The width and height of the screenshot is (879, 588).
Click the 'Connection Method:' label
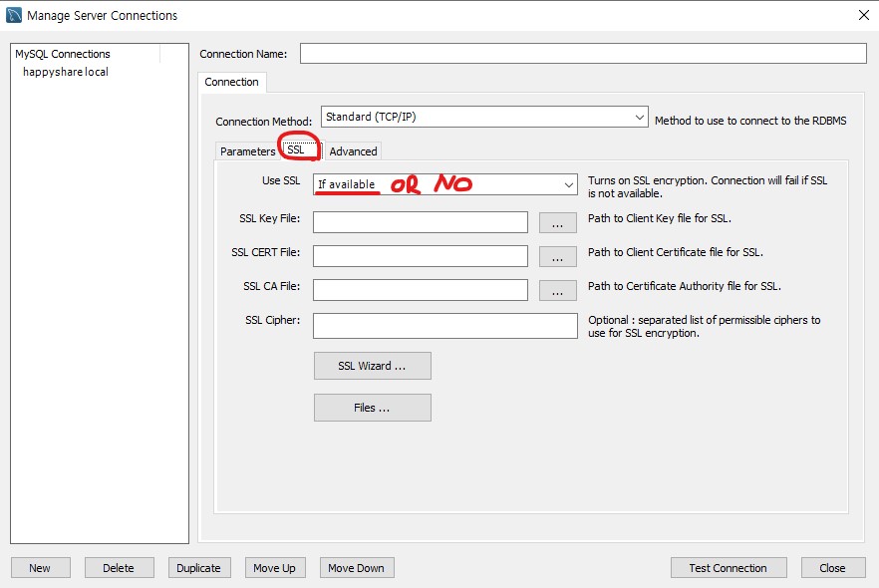pyautogui.click(x=263, y=122)
